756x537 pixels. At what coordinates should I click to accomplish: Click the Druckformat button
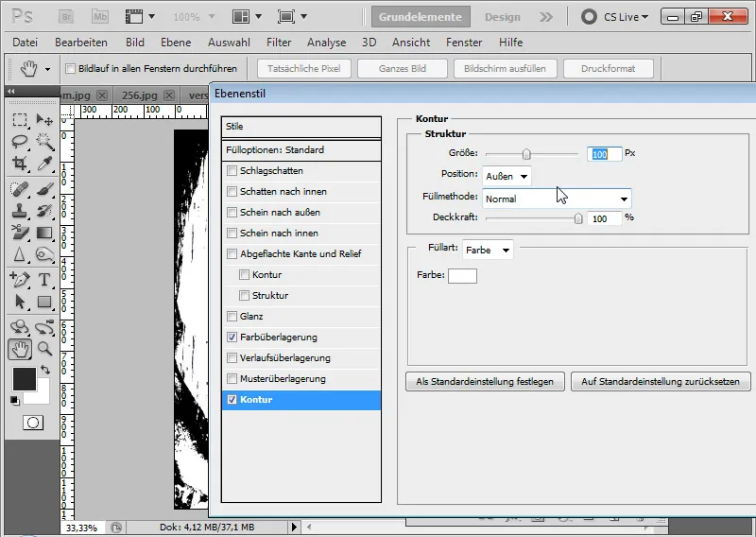[x=608, y=68]
